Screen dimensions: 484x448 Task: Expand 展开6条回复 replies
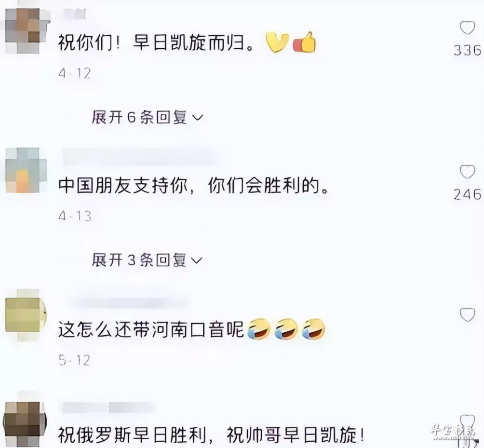click(148, 117)
